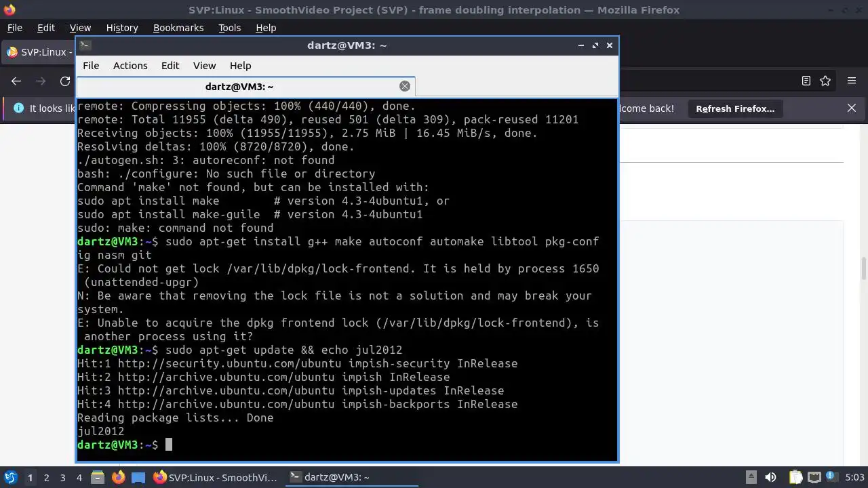Image resolution: width=868 pixels, height=488 pixels.
Task: Open the removable media eject tray icon
Action: pos(751,477)
